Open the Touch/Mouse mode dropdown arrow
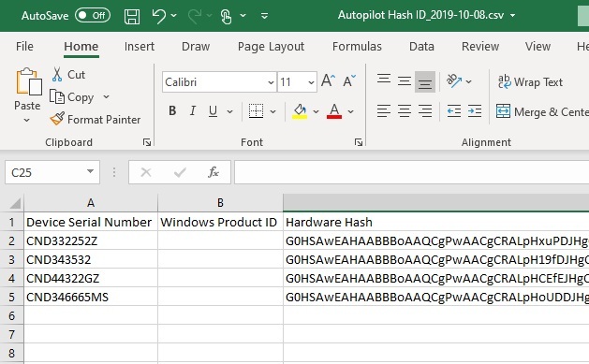 243,16
